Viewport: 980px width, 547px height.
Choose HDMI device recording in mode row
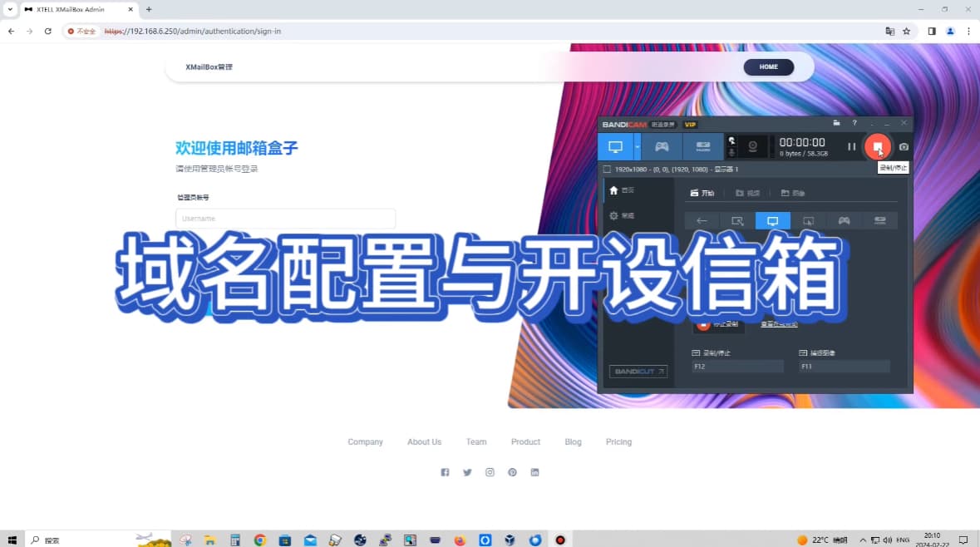pyautogui.click(x=880, y=220)
